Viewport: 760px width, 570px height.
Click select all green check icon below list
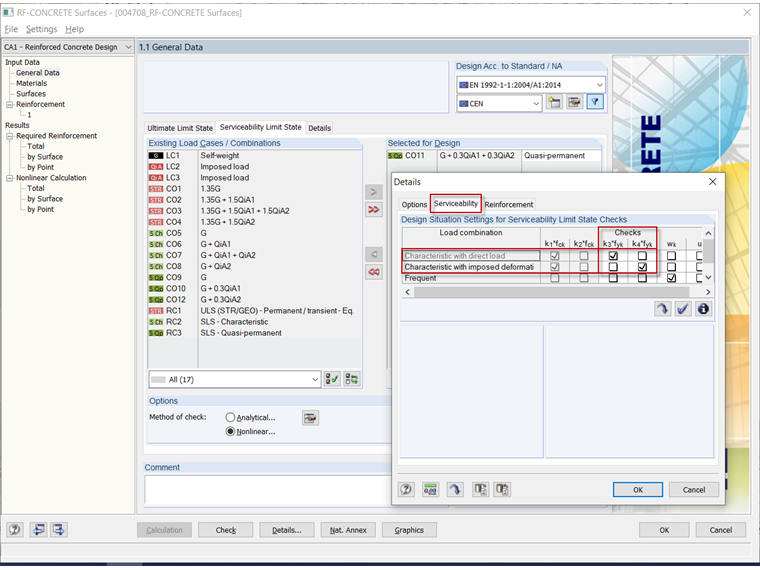tap(332, 379)
